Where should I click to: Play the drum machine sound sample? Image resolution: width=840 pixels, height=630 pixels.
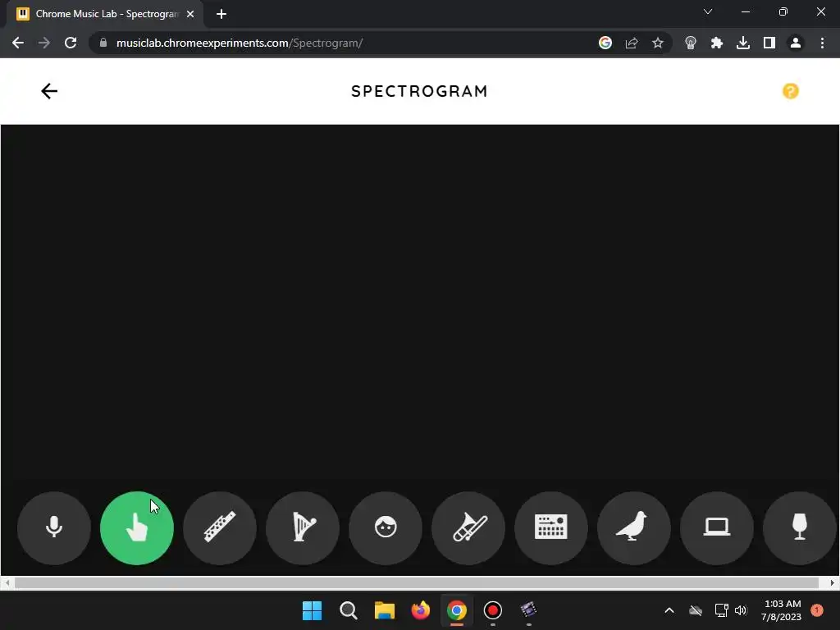[x=551, y=527]
